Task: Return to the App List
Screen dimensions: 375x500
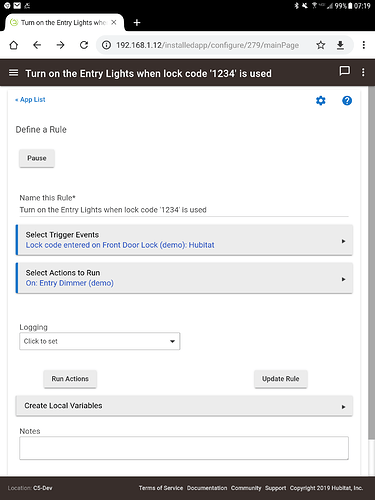Action: click(30, 100)
